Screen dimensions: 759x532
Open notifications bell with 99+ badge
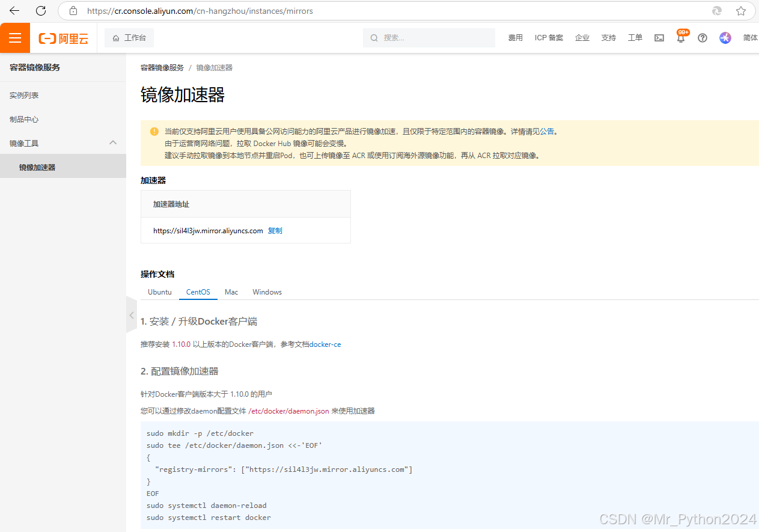[x=681, y=38]
